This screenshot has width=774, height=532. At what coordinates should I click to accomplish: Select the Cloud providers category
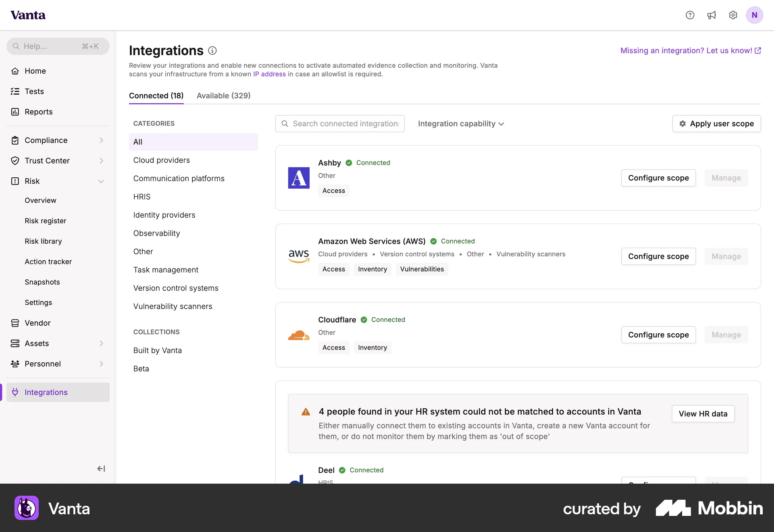pyautogui.click(x=161, y=160)
